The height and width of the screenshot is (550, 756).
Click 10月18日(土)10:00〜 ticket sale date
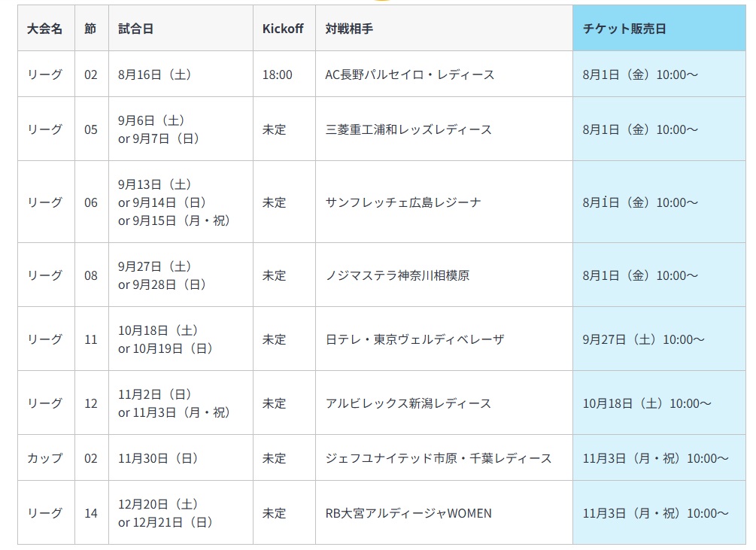click(x=647, y=403)
